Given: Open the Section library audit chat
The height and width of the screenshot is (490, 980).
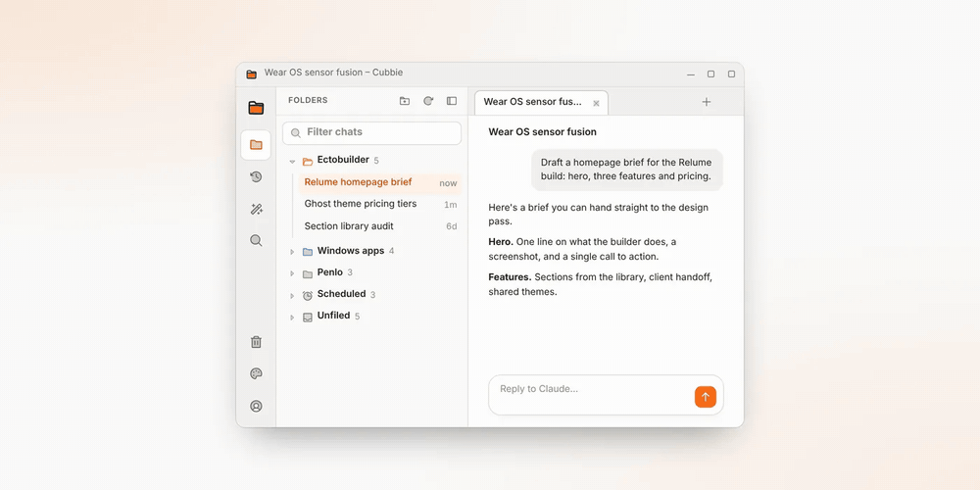Looking at the screenshot, I should pos(380,226).
